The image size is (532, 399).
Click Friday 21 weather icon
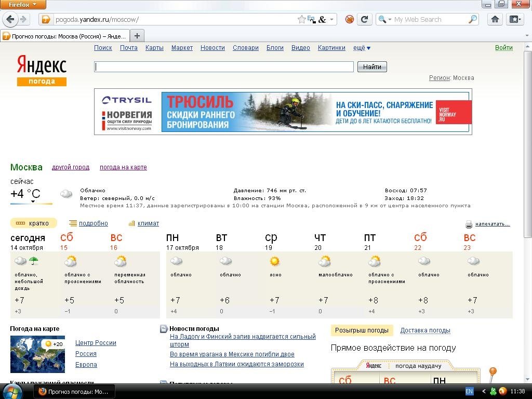point(375,261)
